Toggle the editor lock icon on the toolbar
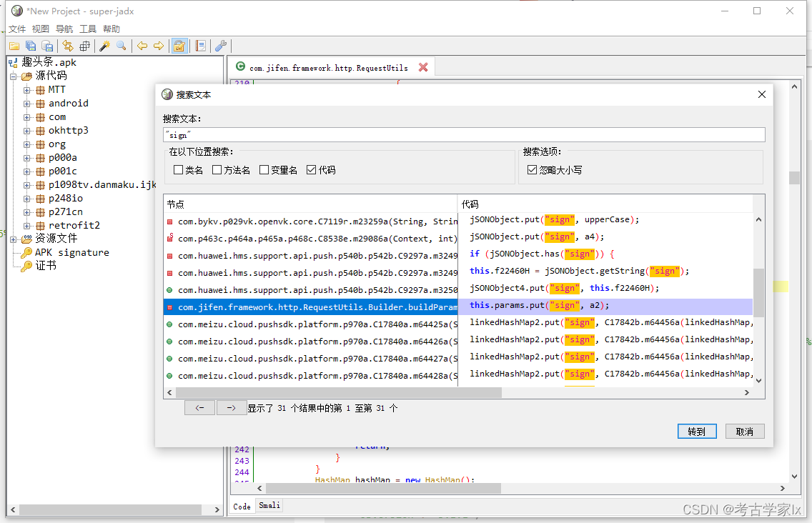Viewport: 812px width, 523px height. pyautogui.click(x=179, y=45)
